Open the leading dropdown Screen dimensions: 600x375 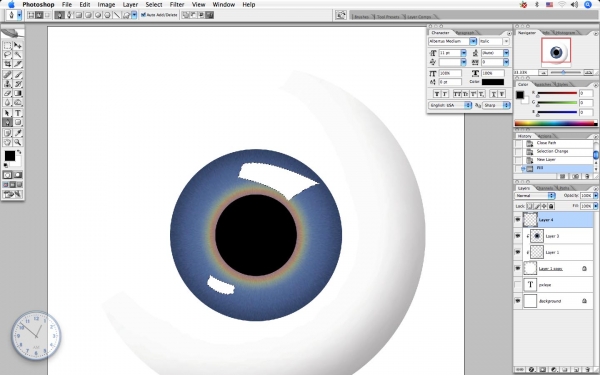pyautogui.click(x=506, y=53)
